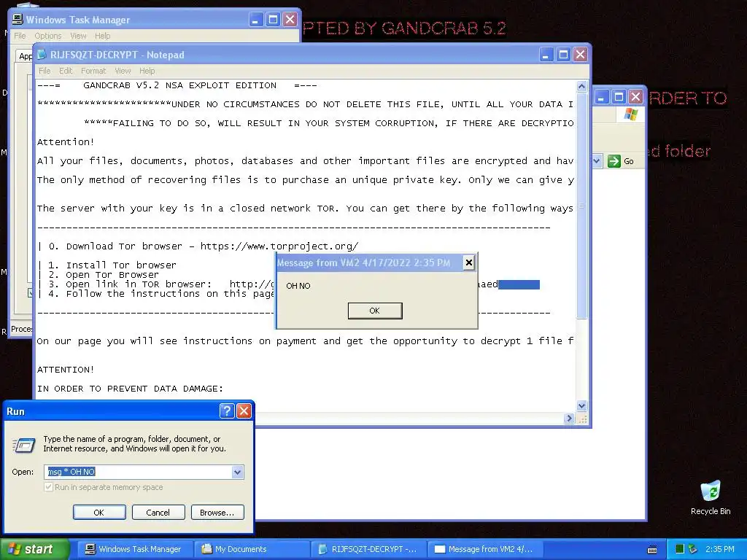Image resolution: width=747 pixels, height=560 pixels.
Task: Click 'IN ORDER TO PREVENT DATA DAMAGE:' line
Action: (130, 389)
